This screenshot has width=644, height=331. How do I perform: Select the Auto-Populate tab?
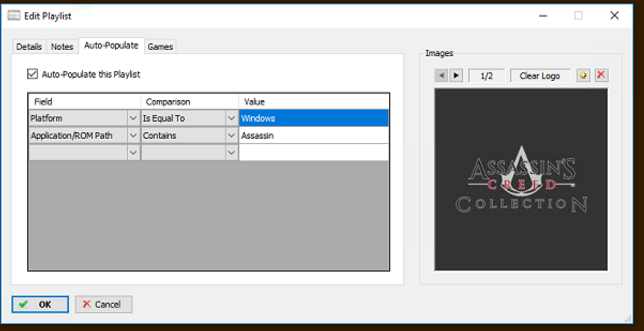(x=111, y=46)
